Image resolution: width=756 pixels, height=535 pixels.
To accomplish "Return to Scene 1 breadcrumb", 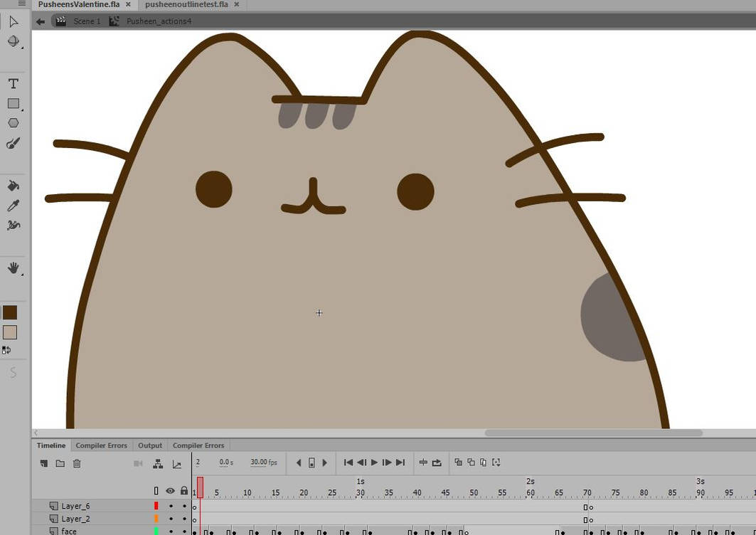I will (x=87, y=21).
